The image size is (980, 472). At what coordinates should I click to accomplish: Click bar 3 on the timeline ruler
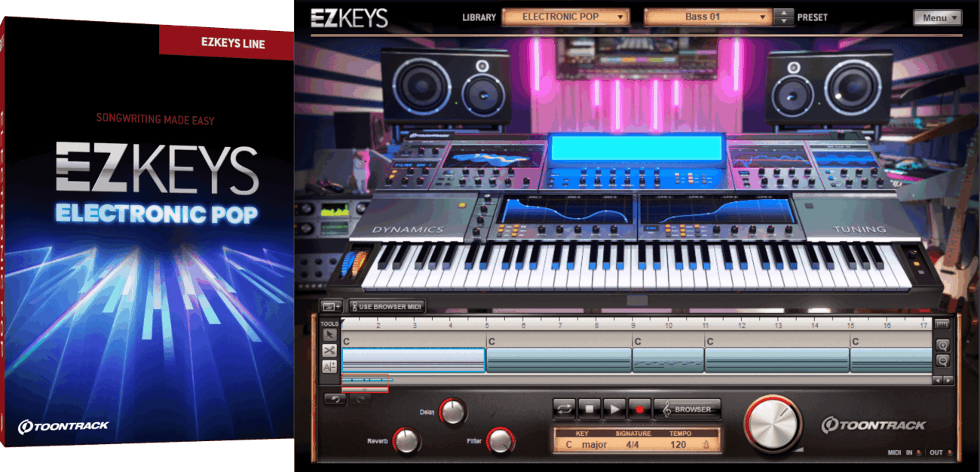point(415,325)
